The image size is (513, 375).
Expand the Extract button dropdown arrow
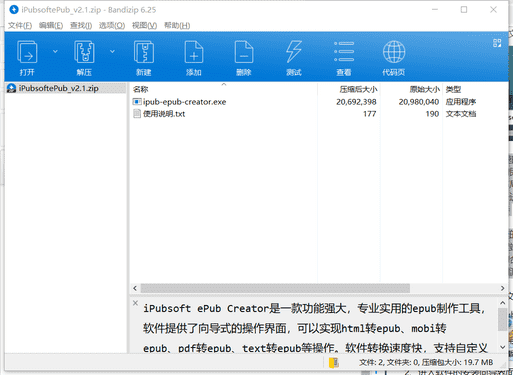click(112, 51)
